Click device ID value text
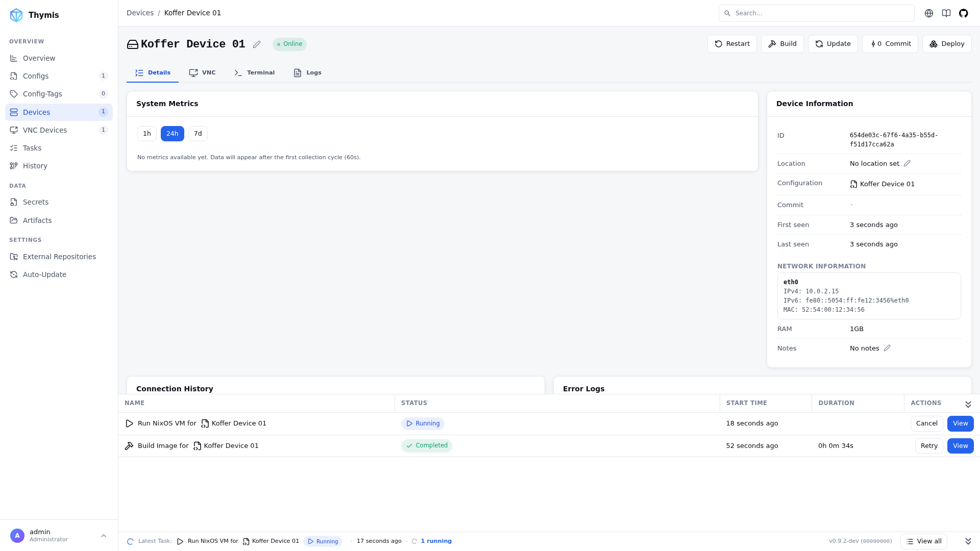The height and width of the screenshot is (551, 980). 894,140
